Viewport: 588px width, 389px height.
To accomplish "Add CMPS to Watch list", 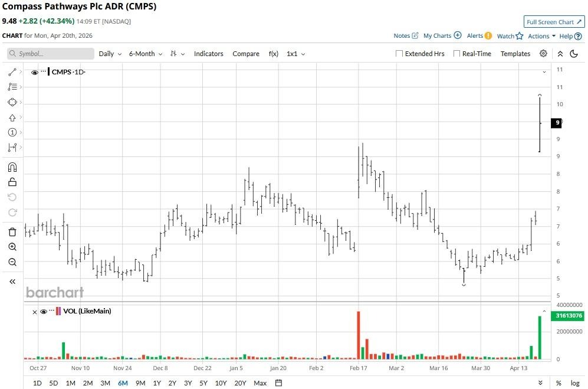I will (x=510, y=36).
